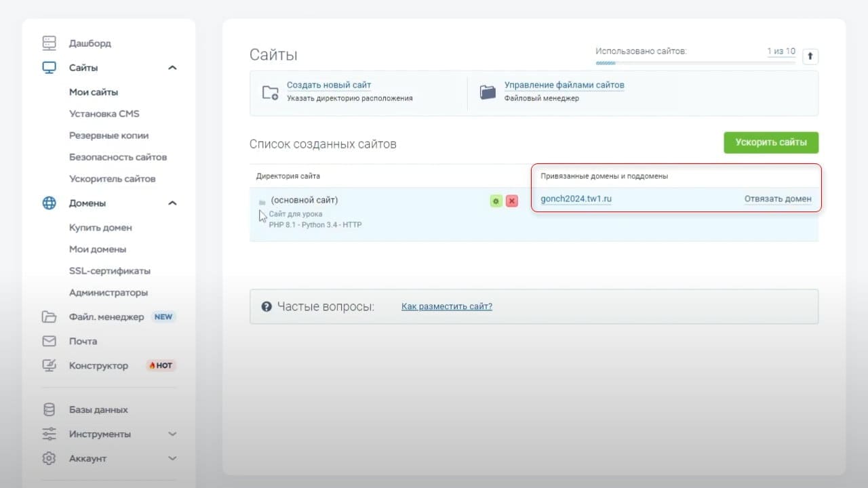868x488 pixels.
Task: Click the Почта envelope icon
Action: (x=49, y=341)
